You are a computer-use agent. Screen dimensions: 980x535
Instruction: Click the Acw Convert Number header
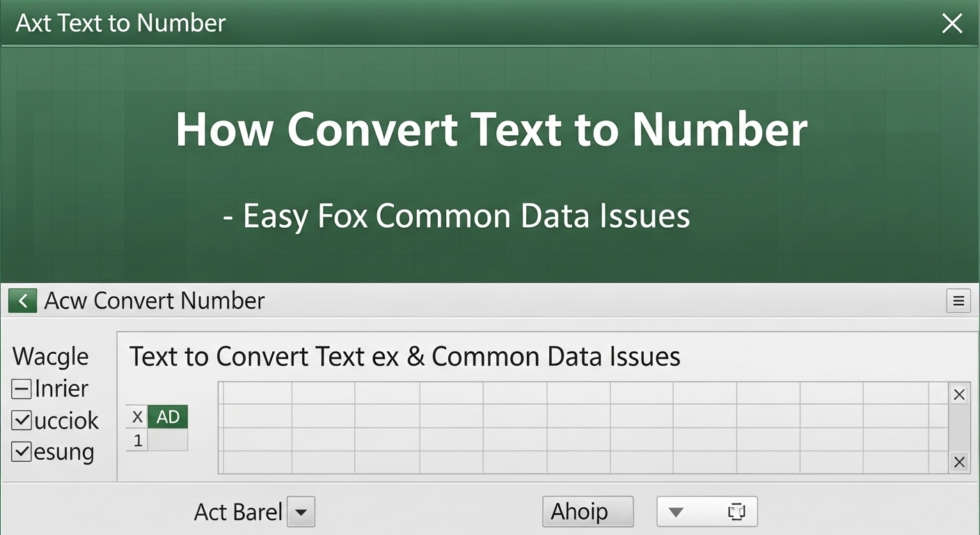click(x=155, y=300)
